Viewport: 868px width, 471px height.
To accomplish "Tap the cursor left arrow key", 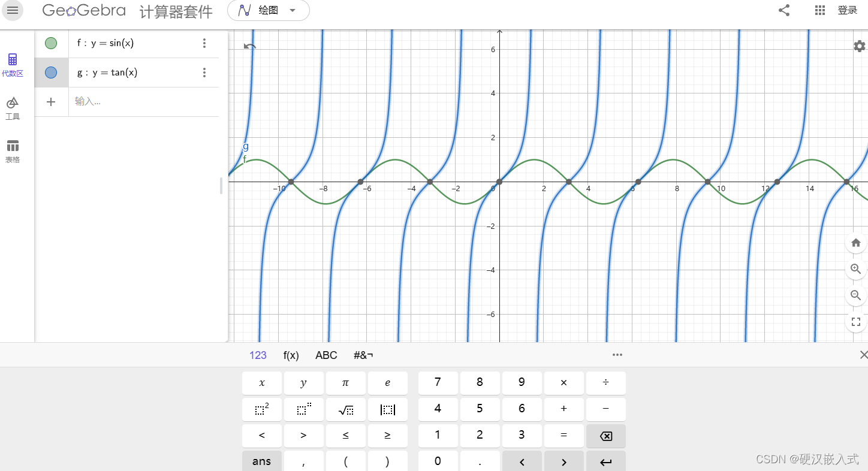I will (x=522, y=461).
